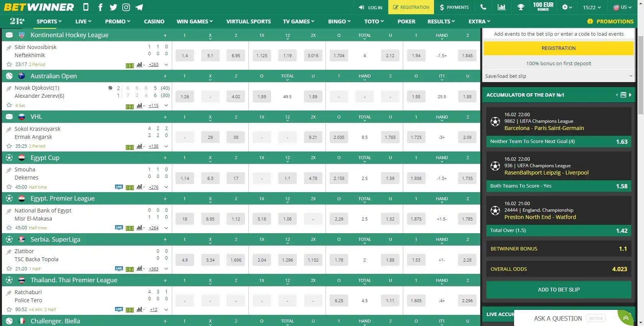
Task: Expand markets chevron for Djokovic match
Action: (166, 105)
